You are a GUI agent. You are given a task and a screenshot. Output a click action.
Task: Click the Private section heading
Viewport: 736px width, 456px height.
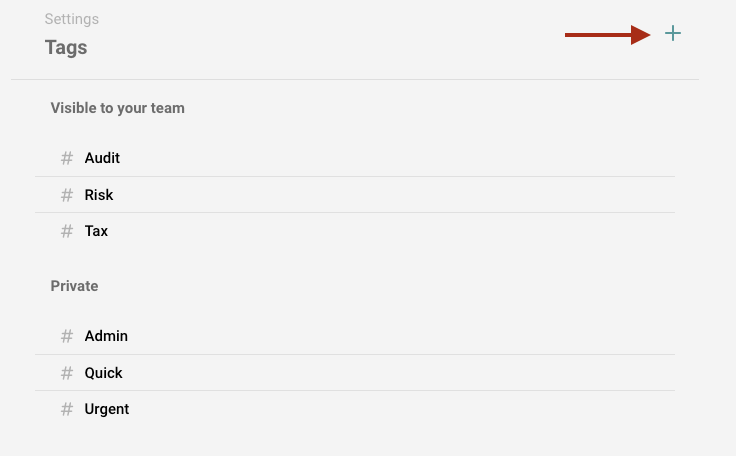click(x=74, y=286)
